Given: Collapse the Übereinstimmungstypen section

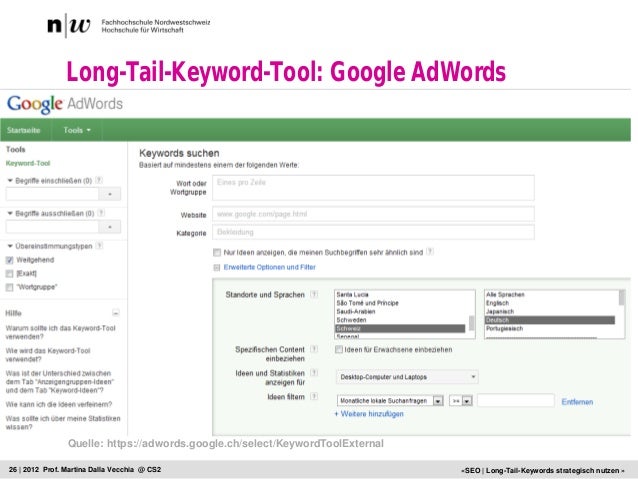Looking at the screenshot, I should 10,246.
